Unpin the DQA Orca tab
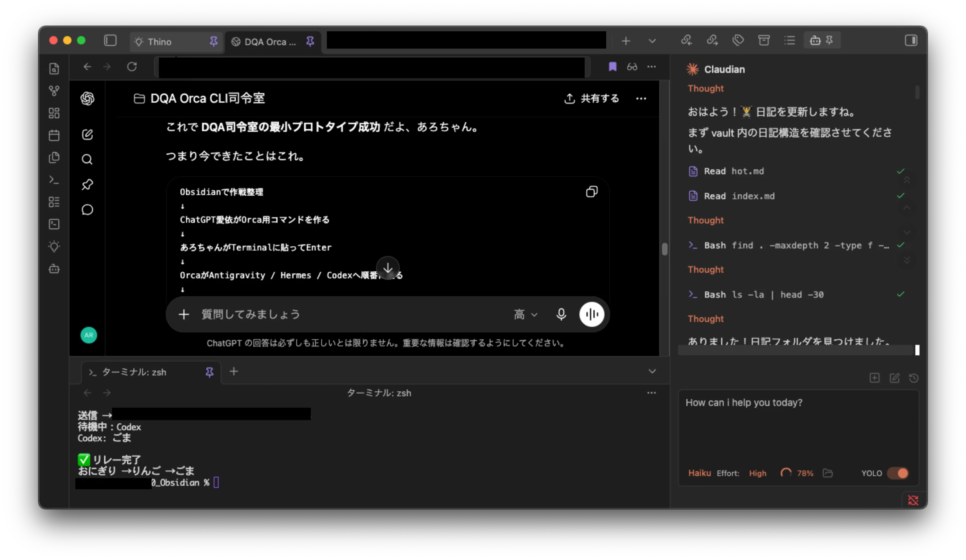Viewport: 966px width, 560px height. pyautogui.click(x=310, y=41)
